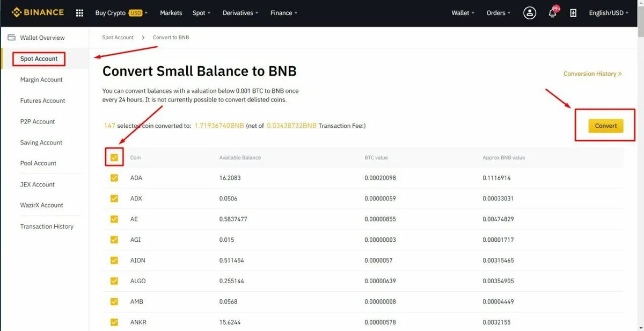The height and width of the screenshot is (331, 644).
Task: Click the AE coin name
Action: pyautogui.click(x=134, y=219)
